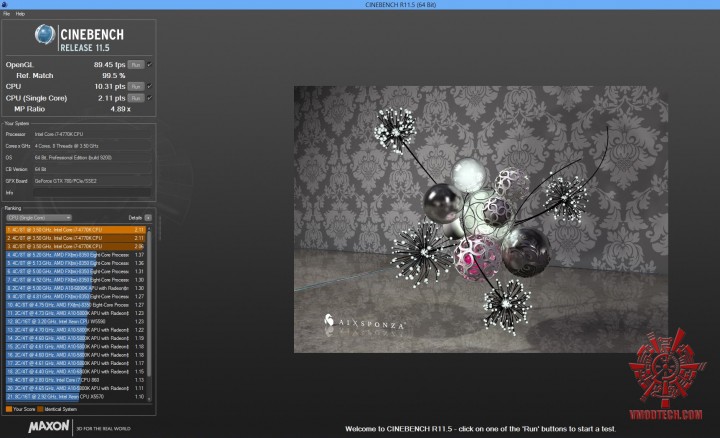
Task: Click the OpenGL score 89.45 fps
Action: (x=109, y=65)
